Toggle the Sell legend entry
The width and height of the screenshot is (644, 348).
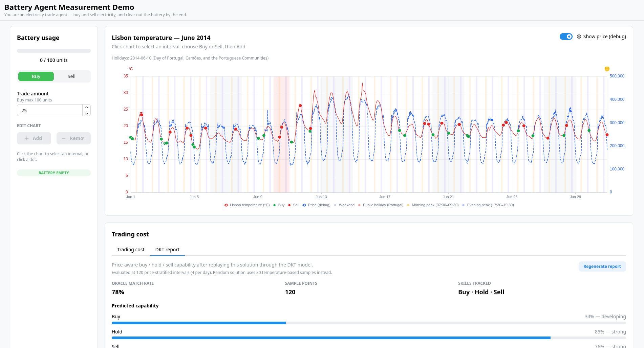click(x=294, y=205)
